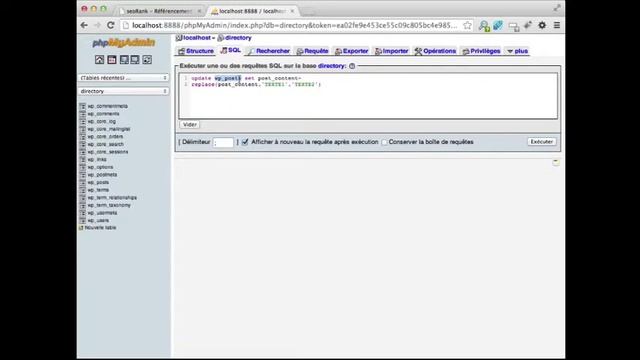Open the wp_core_log table
The width and height of the screenshot is (640, 360).
(102, 122)
